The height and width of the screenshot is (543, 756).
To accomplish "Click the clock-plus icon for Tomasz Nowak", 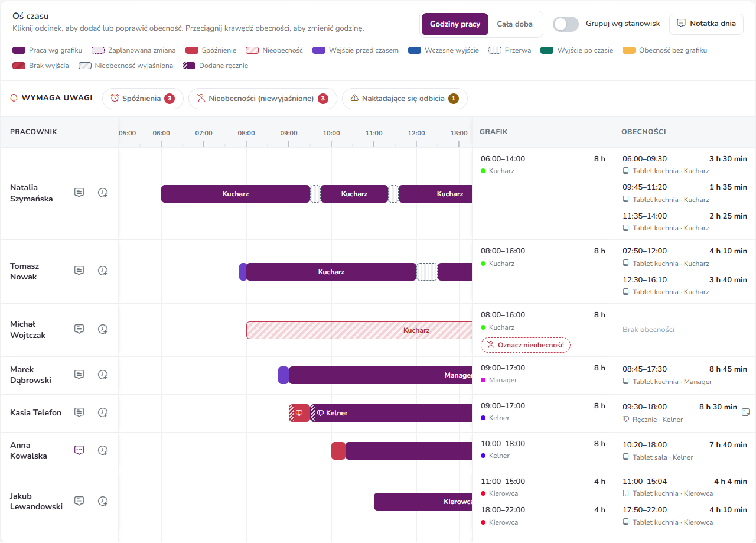I will click(x=103, y=271).
